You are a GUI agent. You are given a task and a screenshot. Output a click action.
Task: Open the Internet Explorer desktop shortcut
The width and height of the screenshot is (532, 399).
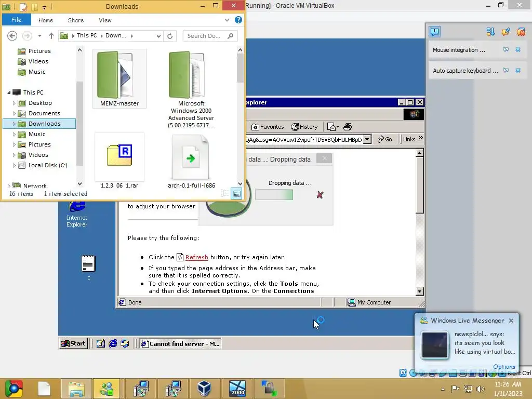pos(77,214)
